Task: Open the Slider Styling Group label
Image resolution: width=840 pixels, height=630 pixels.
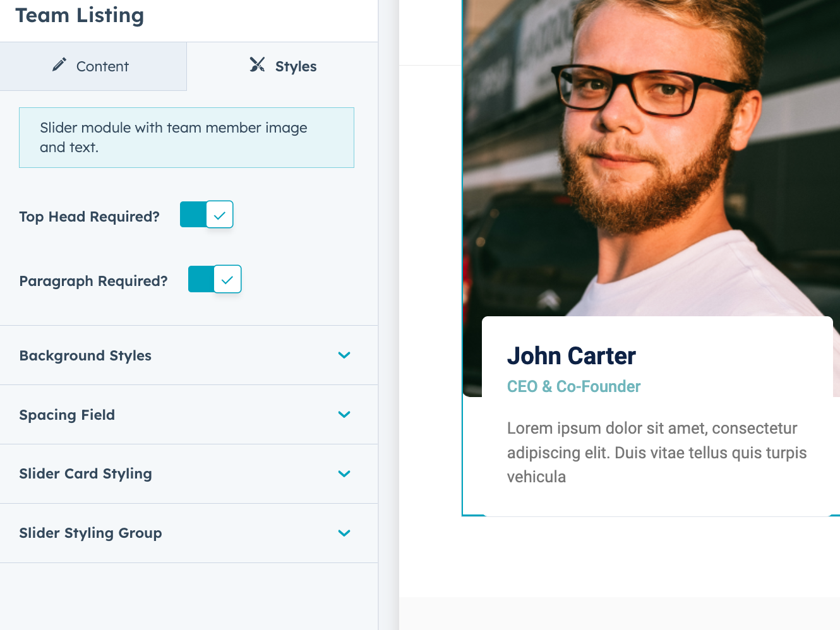Action: 90,533
